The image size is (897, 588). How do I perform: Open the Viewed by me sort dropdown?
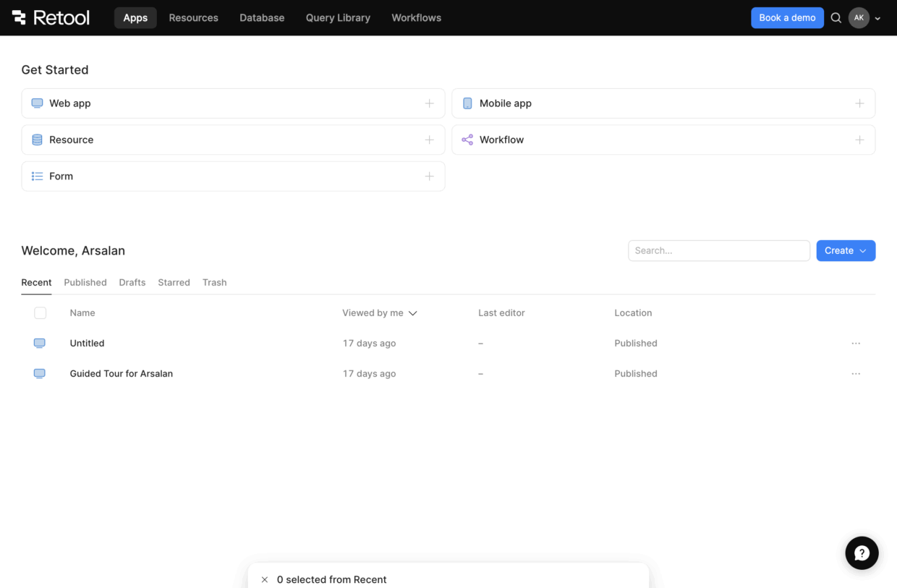pyautogui.click(x=379, y=312)
